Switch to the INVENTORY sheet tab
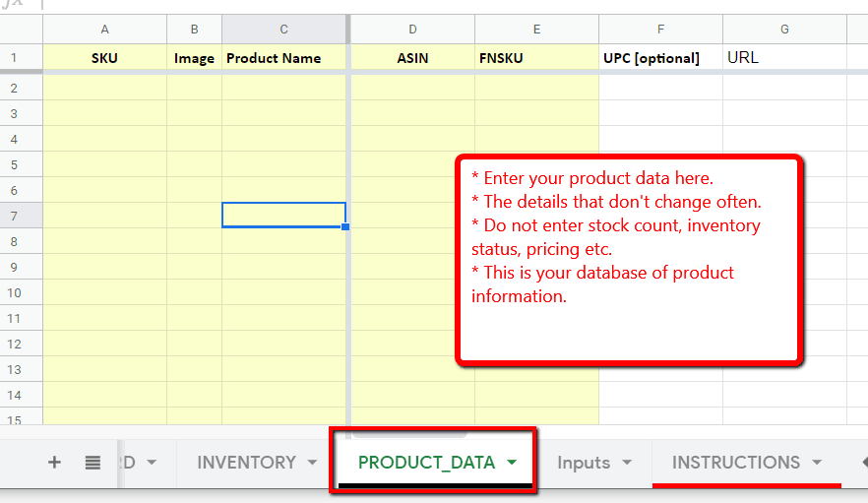 coord(246,462)
